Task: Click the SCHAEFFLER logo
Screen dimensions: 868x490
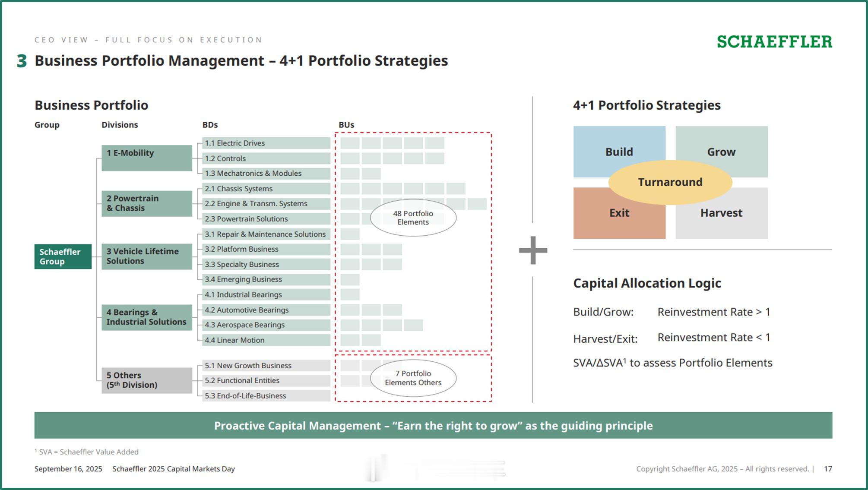Action: point(774,42)
